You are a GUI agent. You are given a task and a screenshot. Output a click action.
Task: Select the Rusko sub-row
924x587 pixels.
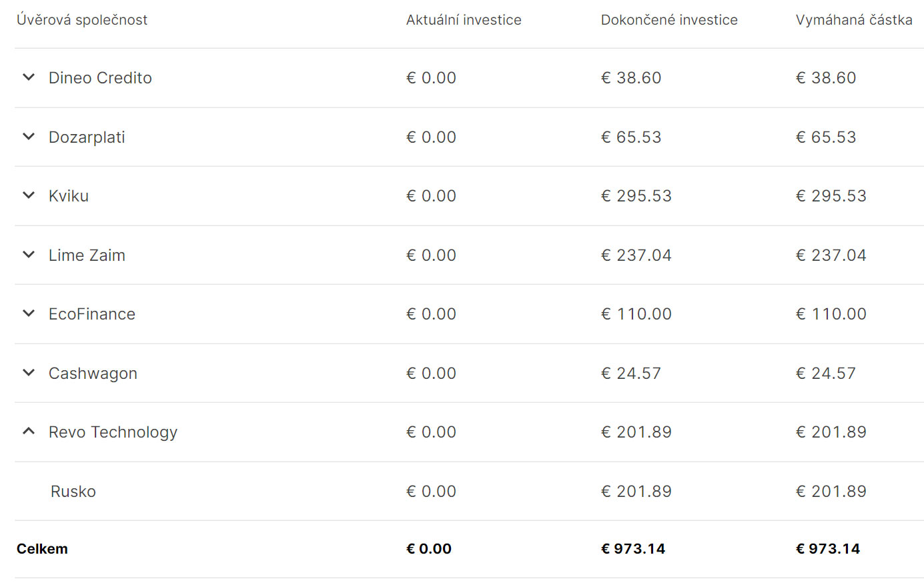pyautogui.click(x=469, y=491)
